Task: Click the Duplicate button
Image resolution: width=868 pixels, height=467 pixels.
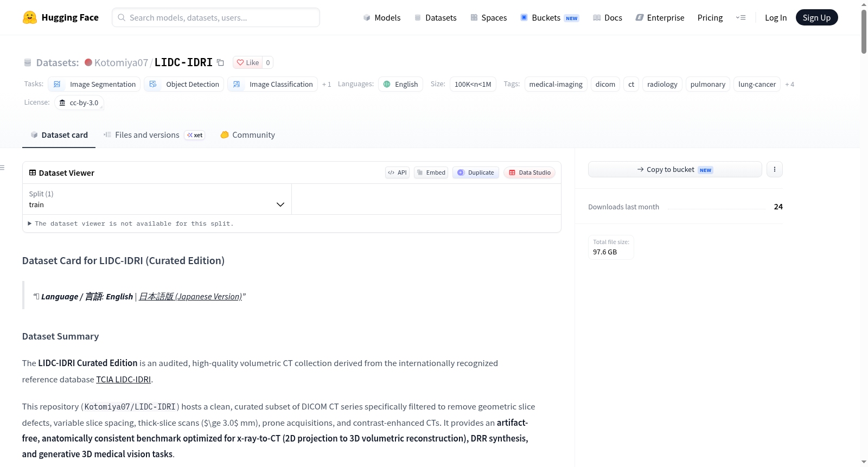Action: coord(476,172)
